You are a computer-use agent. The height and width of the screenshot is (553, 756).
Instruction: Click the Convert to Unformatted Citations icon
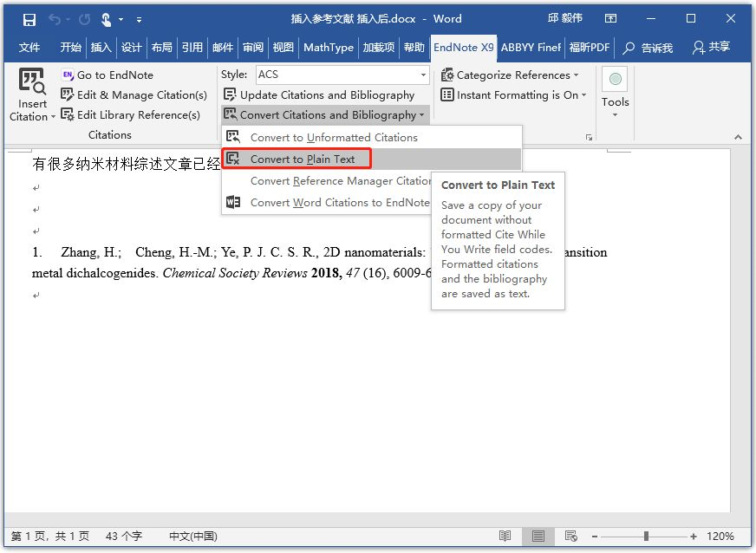[233, 137]
